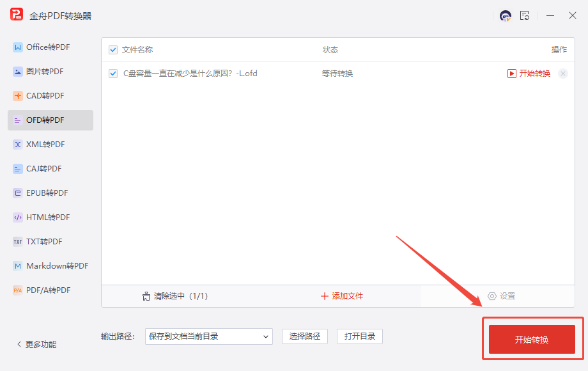The height and width of the screenshot is (371, 588).
Task: Select TXT转PDF in the sidebar
Action: point(50,242)
